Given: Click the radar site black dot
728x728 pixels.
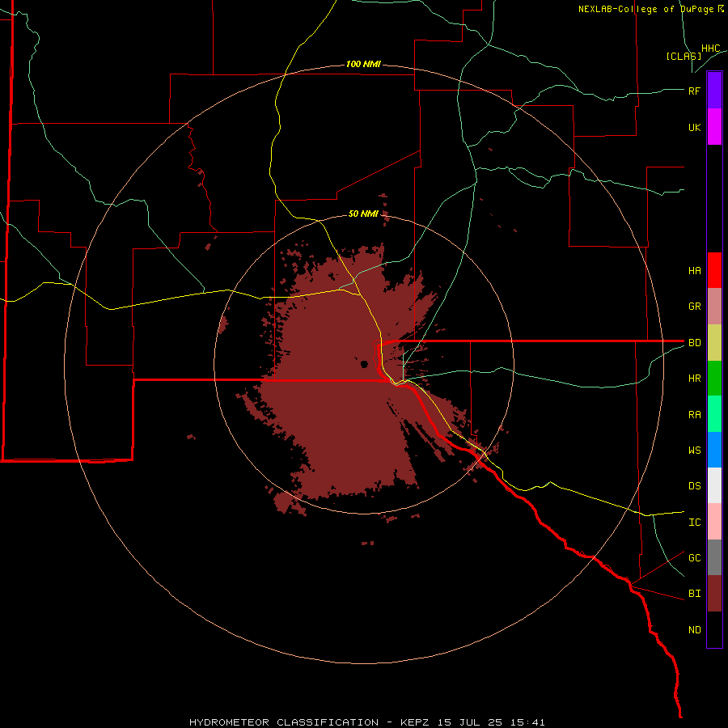Looking at the screenshot, I should (365, 364).
